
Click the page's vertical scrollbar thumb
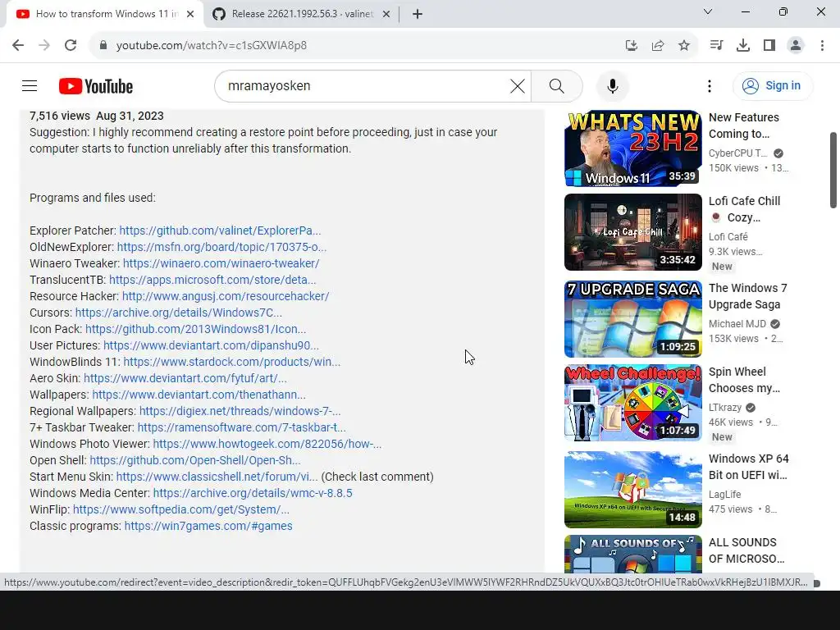[x=833, y=170]
